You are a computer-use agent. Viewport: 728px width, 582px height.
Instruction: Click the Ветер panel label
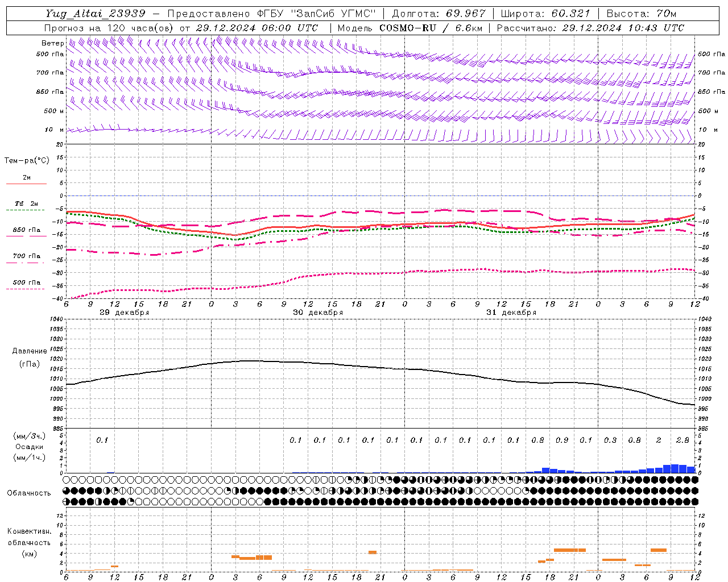(52, 43)
